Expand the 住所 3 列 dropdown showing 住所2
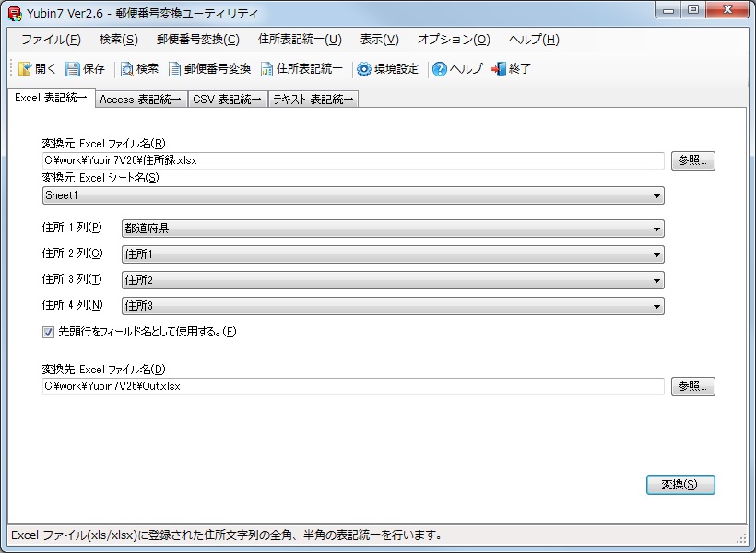This screenshot has height=553, width=756. pyautogui.click(x=656, y=280)
